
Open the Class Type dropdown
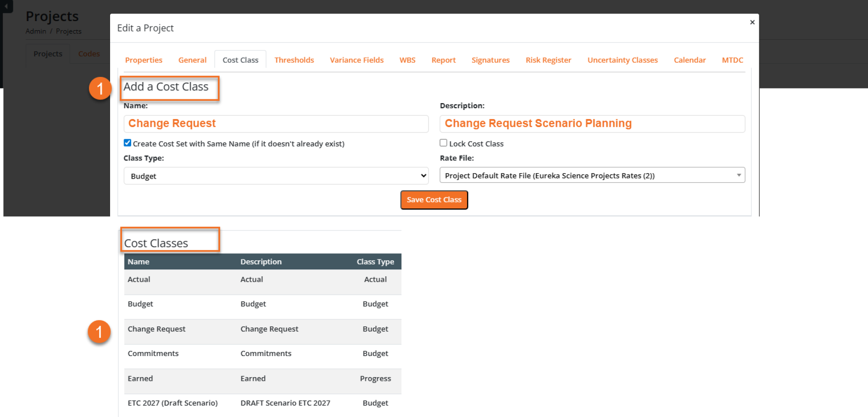click(276, 176)
